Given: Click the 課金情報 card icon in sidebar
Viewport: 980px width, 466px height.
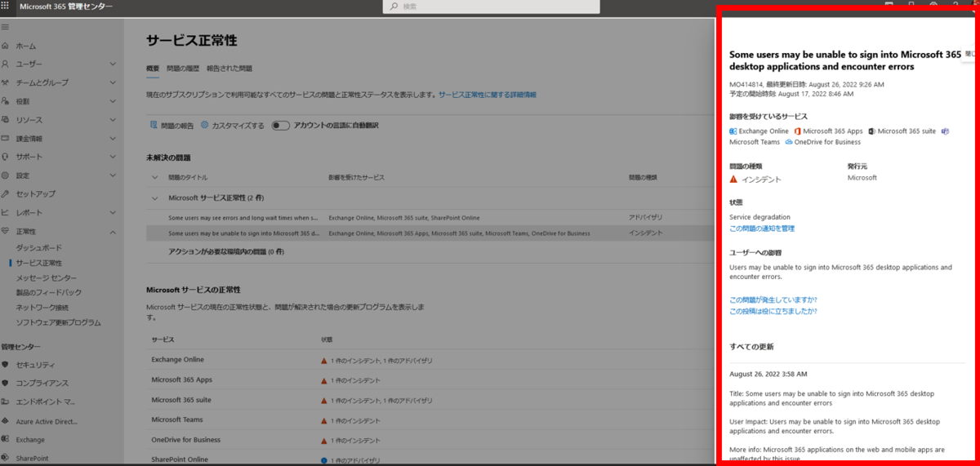Looking at the screenshot, I should pos(6,138).
